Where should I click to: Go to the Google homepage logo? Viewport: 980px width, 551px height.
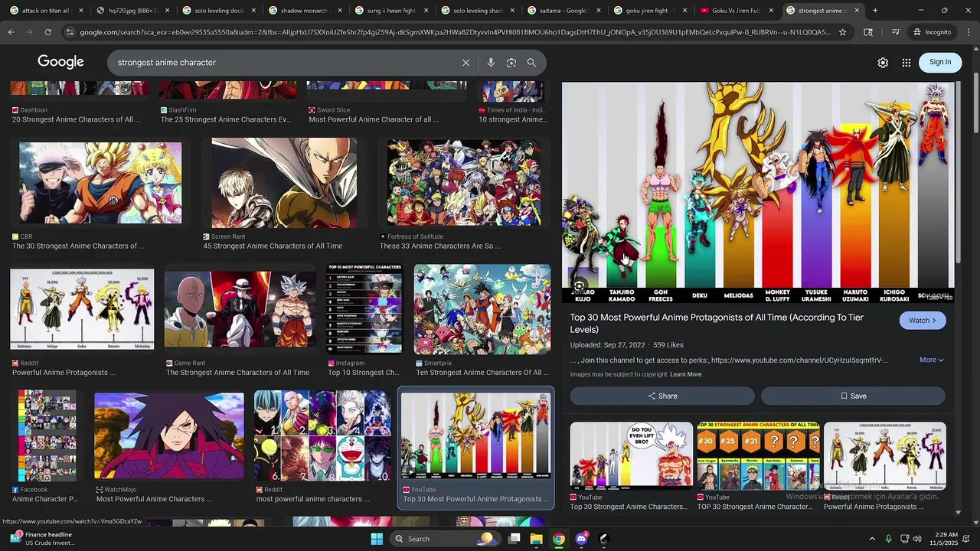tap(60, 62)
